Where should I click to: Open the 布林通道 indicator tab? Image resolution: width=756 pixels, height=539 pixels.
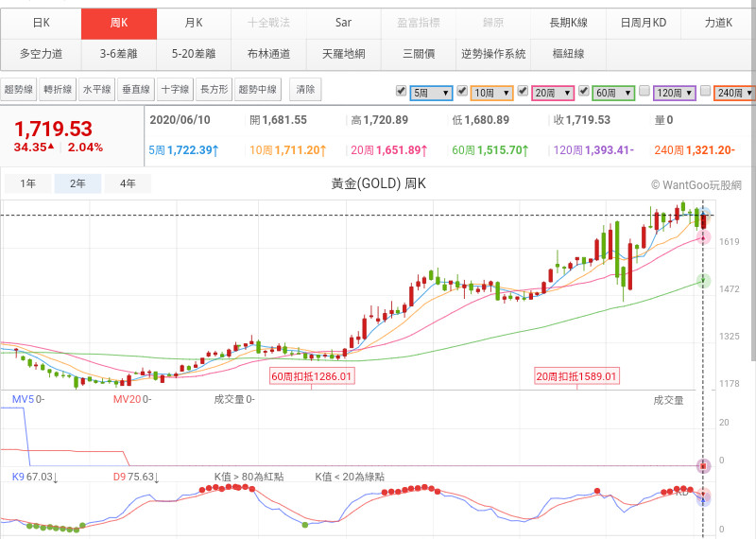(x=268, y=54)
